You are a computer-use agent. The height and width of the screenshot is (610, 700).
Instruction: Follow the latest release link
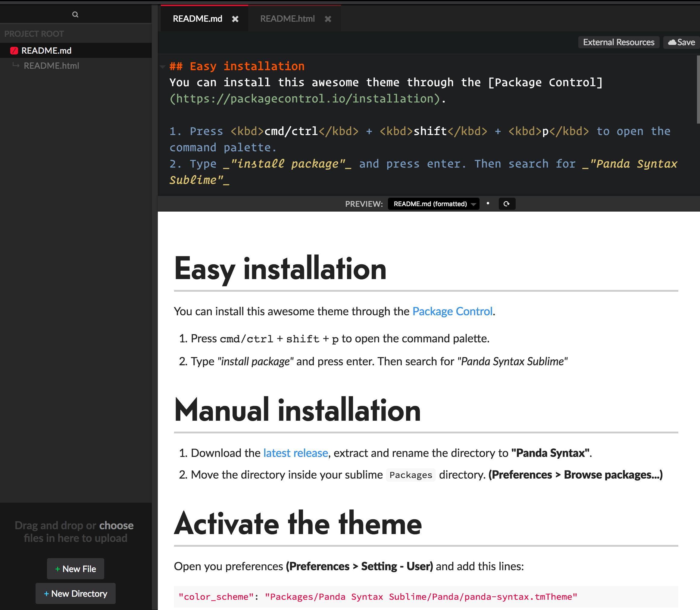(x=295, y=453)
